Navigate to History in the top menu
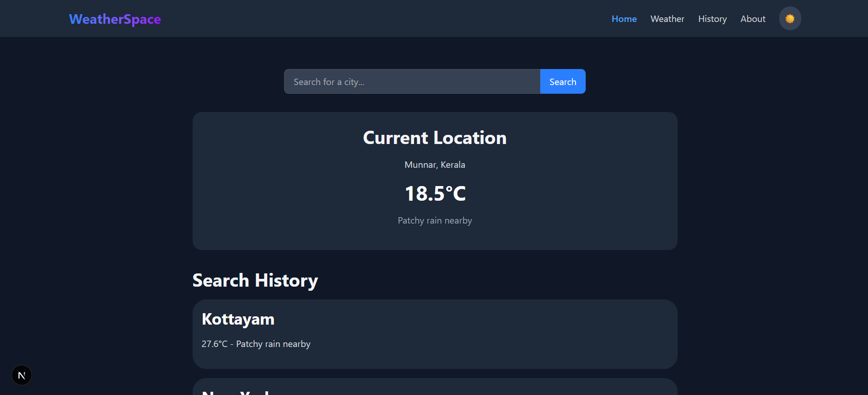This screenshot has width=868, height=395. point(712,19)
